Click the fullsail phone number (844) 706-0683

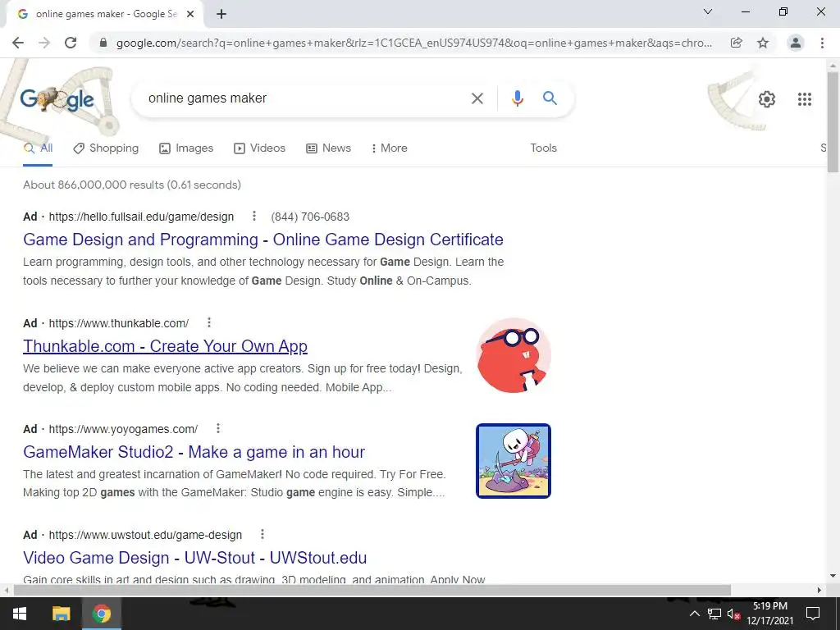(x=310, y=217)
